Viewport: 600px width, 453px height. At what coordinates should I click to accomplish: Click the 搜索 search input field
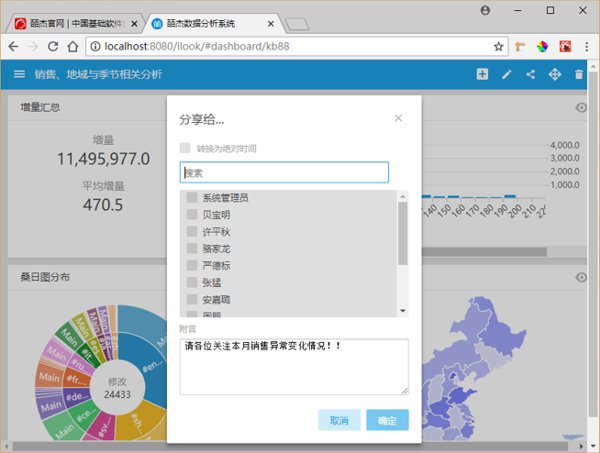click(284, 173)
